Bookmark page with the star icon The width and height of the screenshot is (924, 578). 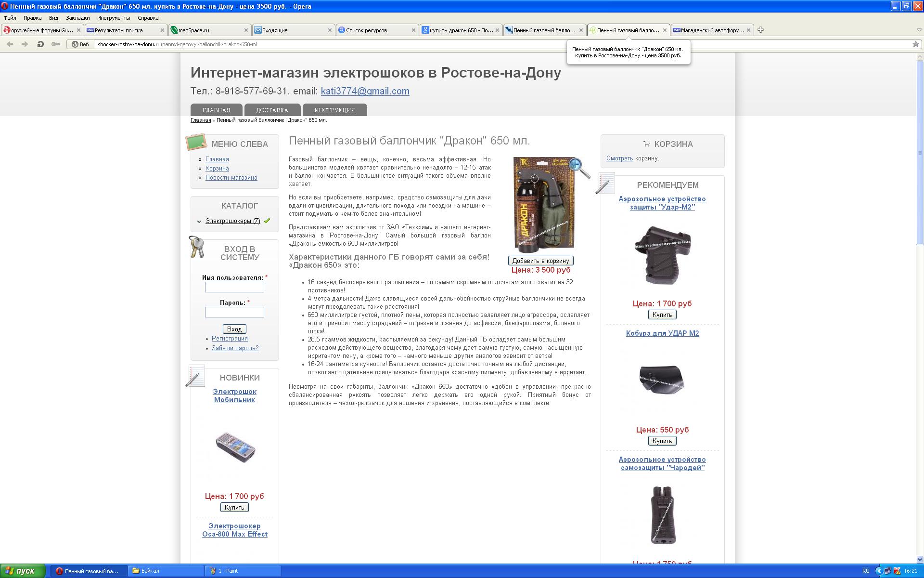[x=915, y=44]
